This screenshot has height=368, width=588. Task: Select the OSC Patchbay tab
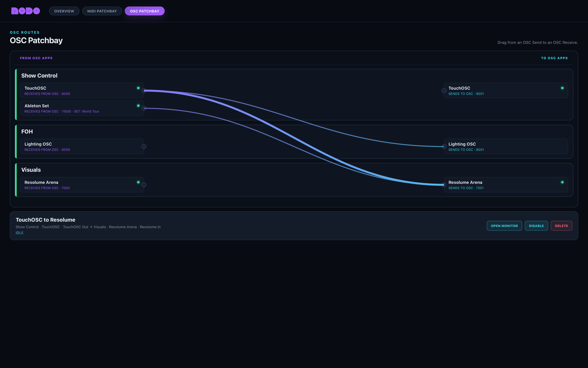[145, 11]
